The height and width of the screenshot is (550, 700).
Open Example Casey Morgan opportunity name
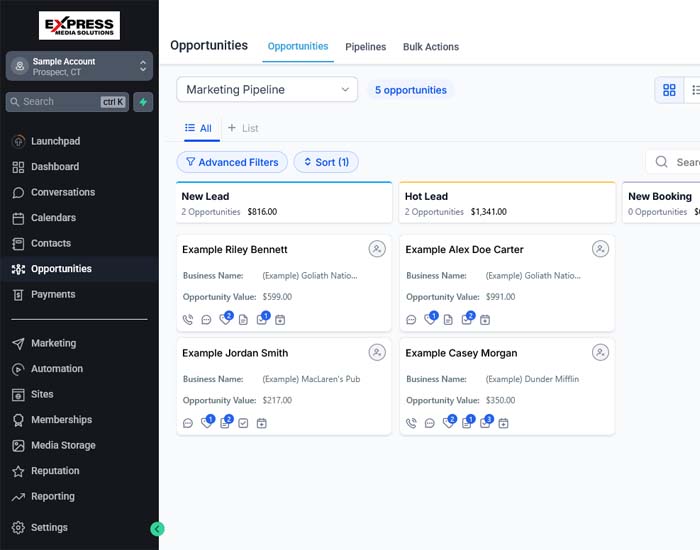coord(461,353)
